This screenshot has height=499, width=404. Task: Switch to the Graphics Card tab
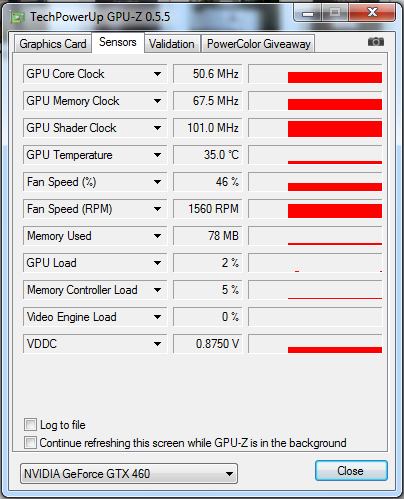[x=53, y=44]
